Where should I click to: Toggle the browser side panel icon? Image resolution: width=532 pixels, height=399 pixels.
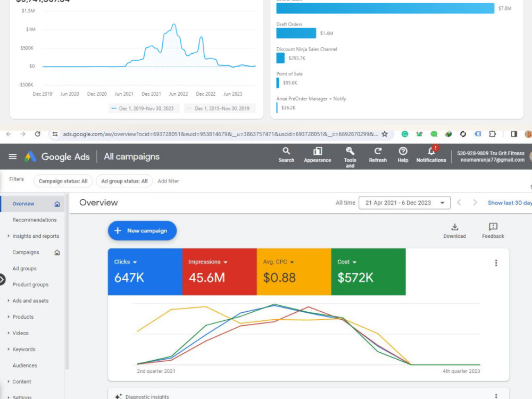[514, 134]
